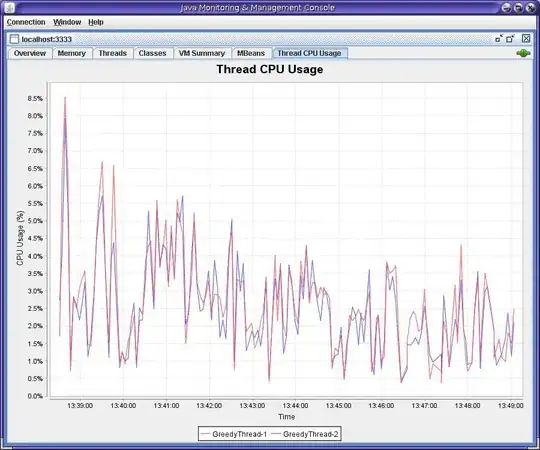The width and height of the screenshot is (540, 450).
Task: Click the green connection status icon
Action: pos(523,53)
